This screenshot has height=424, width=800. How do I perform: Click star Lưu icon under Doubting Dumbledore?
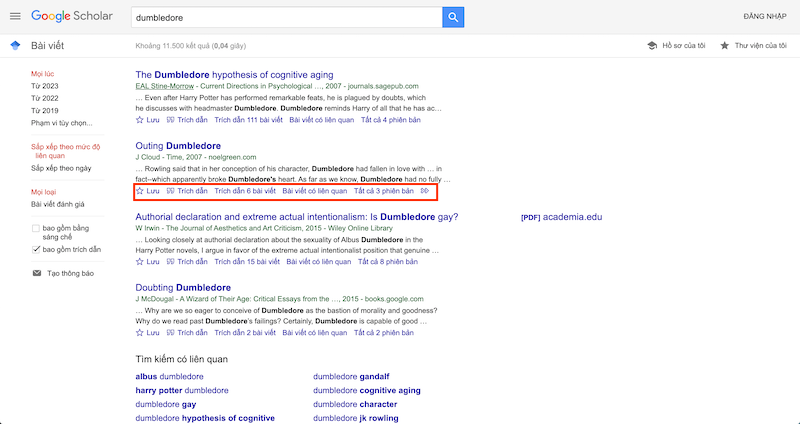[140, 333]
